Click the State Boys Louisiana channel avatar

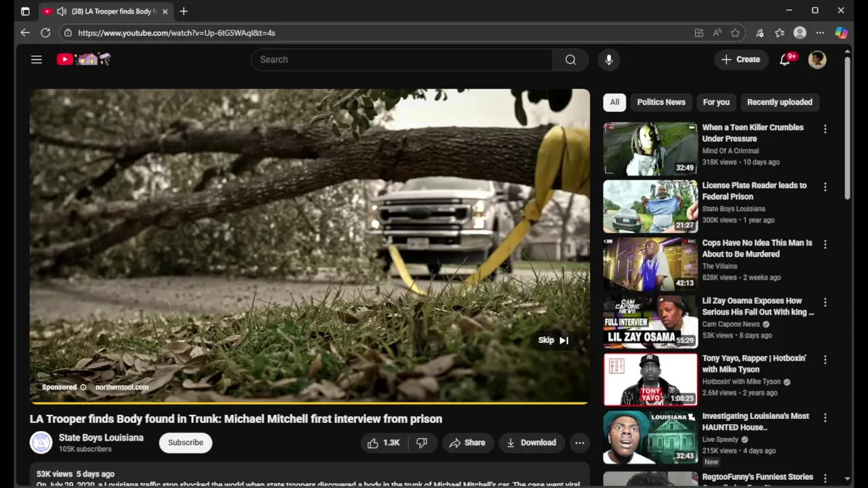[41, 443]
